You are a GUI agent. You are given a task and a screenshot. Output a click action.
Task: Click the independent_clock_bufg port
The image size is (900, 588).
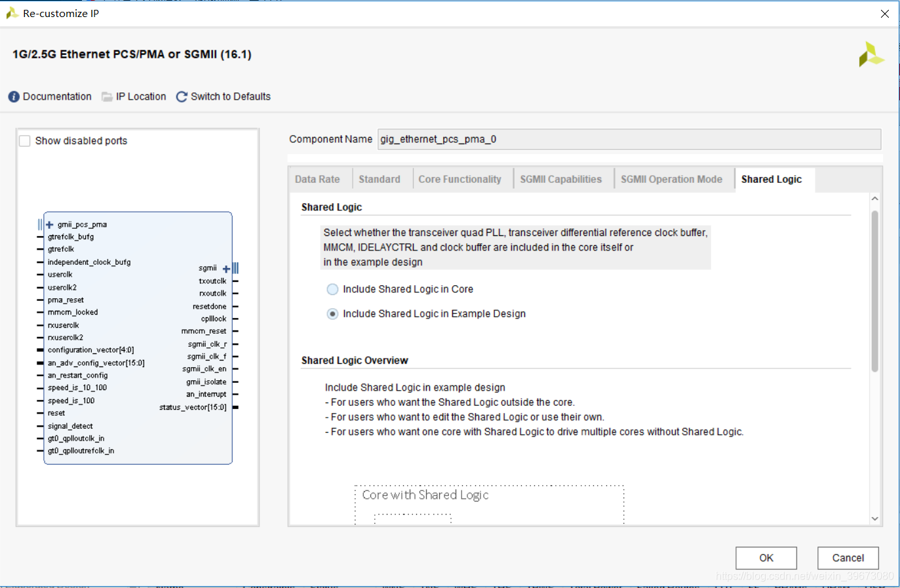click(x=89, y=262)
